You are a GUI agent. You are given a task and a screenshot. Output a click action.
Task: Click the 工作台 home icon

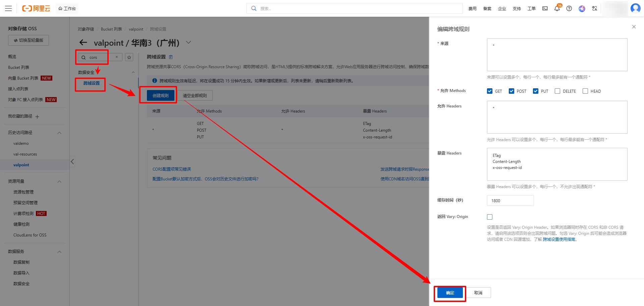(60, 8)
